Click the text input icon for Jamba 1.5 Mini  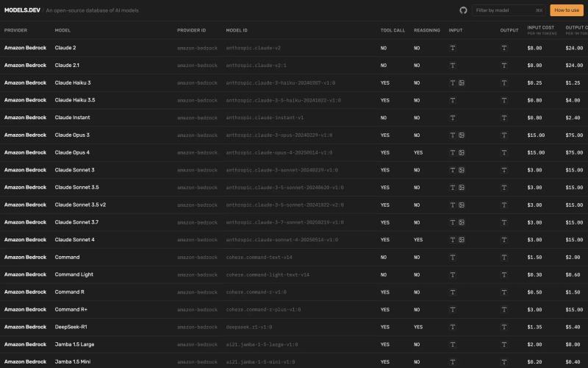(453, 362)
